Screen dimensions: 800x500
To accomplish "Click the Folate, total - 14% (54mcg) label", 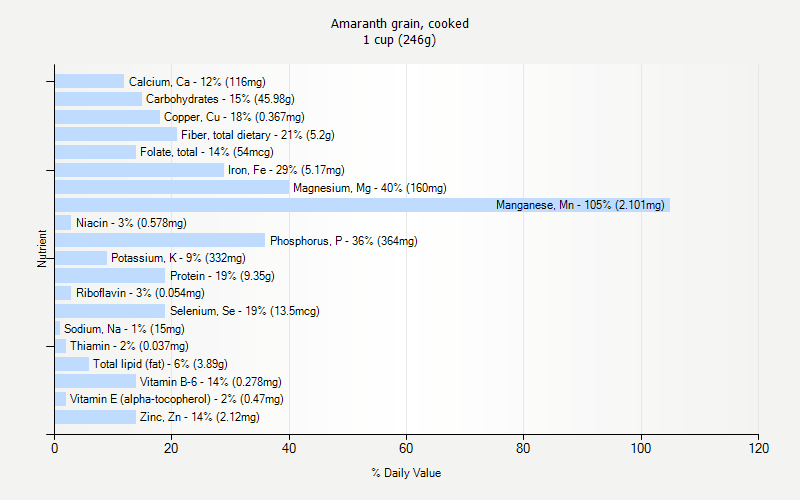I will point(207,152).
